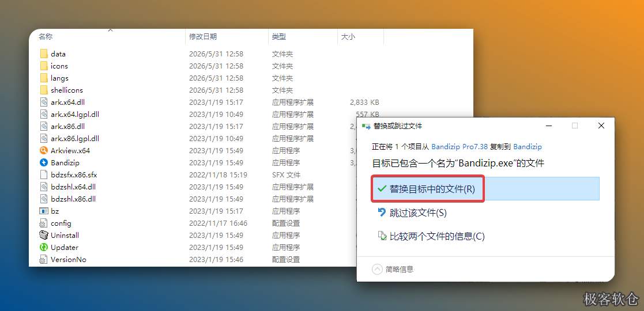The image size is (644, 311).
Task: Select the langs folder icon
Action: (x=44, y=78)
